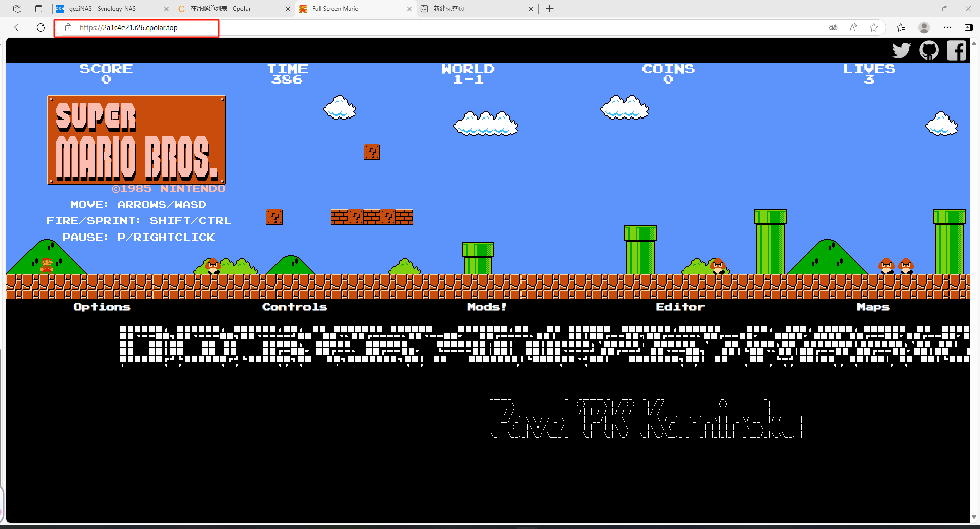Open the GitHub link icon
This screenshot has width=980, height=529.
coord(929,50)
